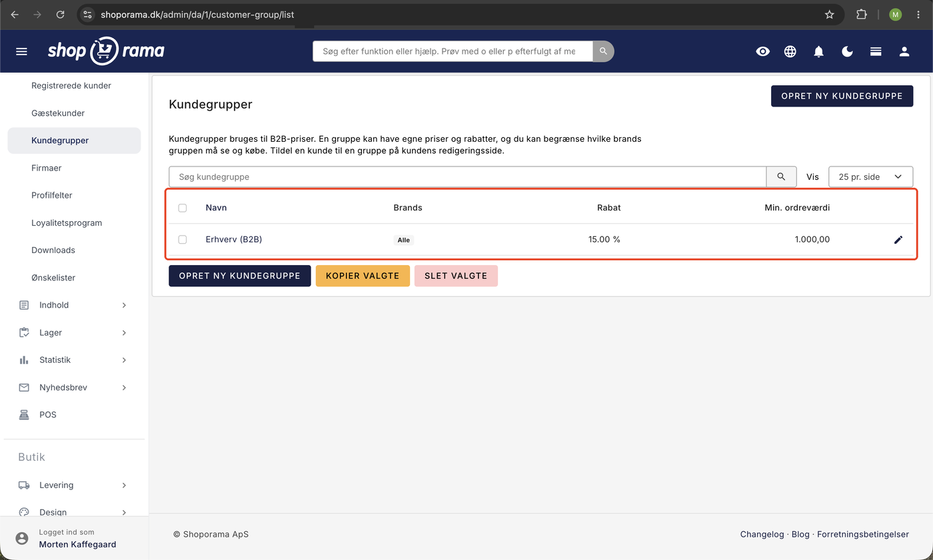Open the Chrome three-dot menu
The width and height of the screenshot is (933, 560).
919,14
